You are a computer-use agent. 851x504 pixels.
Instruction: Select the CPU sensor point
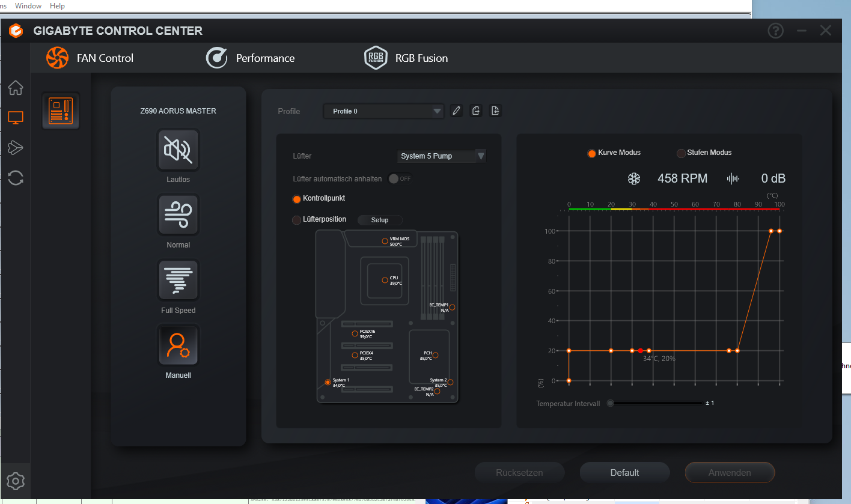coord(385,280)
